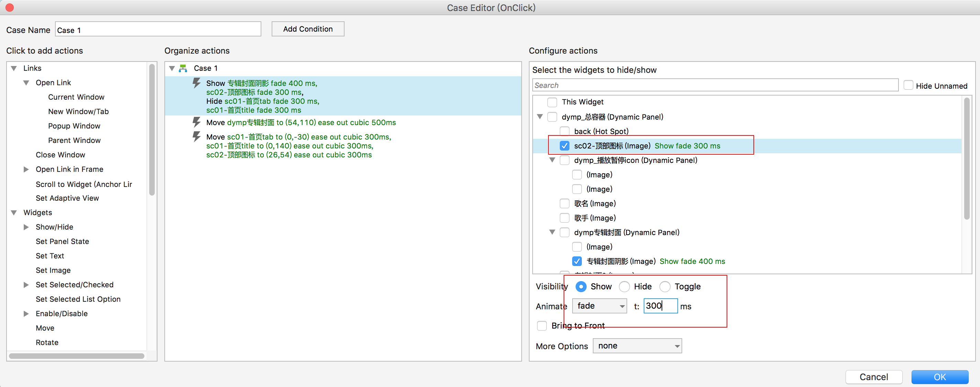The image size is (980, 387).
Task: Enable the Bring to Front checkbox
Action: point(542,326)
